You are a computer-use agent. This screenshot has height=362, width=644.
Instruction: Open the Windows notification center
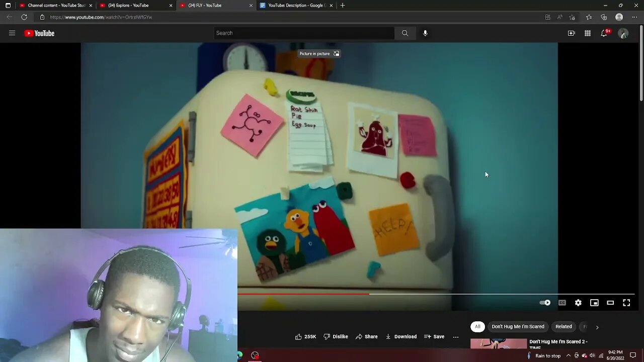pos(633,355)
